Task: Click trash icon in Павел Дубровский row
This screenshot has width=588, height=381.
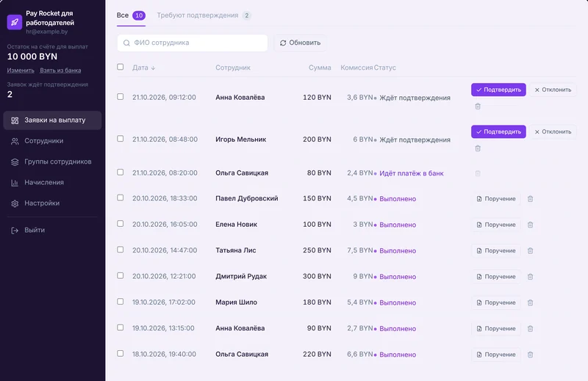Action: click(x=530, y=198)
